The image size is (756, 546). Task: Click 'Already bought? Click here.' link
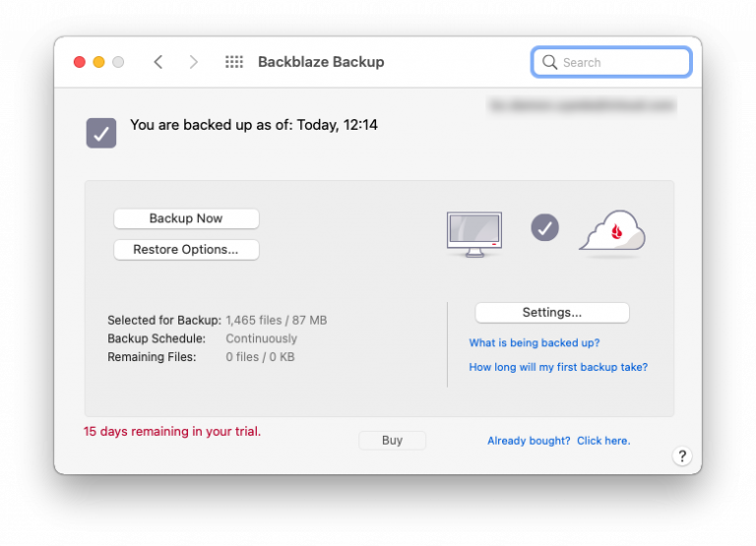(x=559, y=441)
